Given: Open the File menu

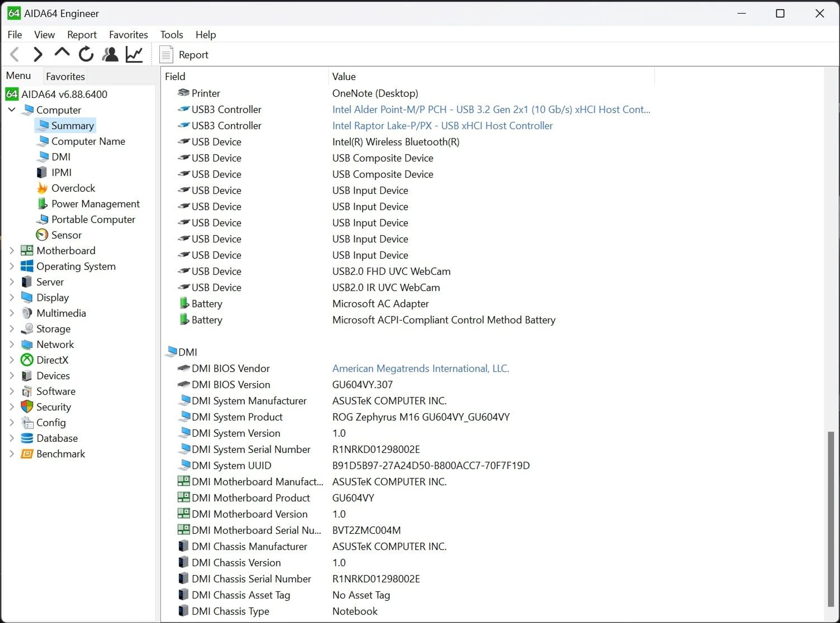Looking at the screenshot, I should coord(15,35).
